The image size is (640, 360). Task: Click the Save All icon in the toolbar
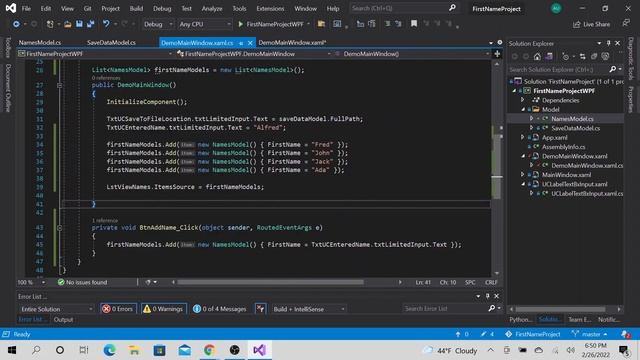tap(91, 24)
